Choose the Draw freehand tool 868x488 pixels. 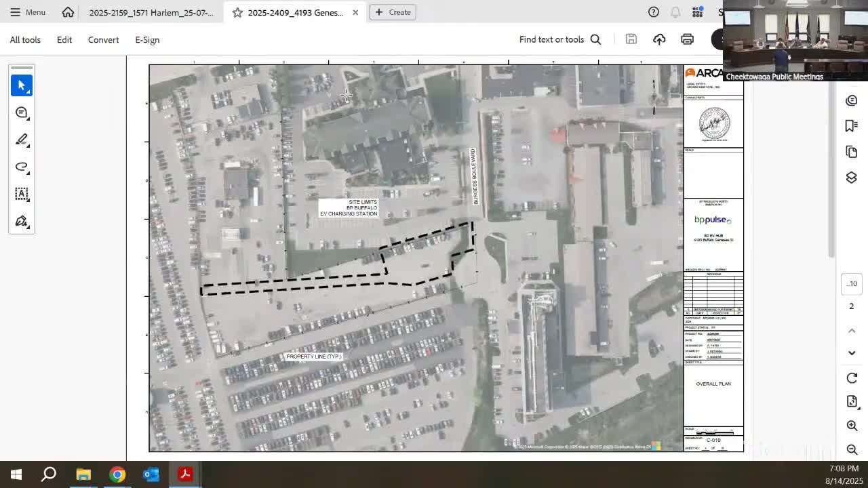(x=22, y=167)
